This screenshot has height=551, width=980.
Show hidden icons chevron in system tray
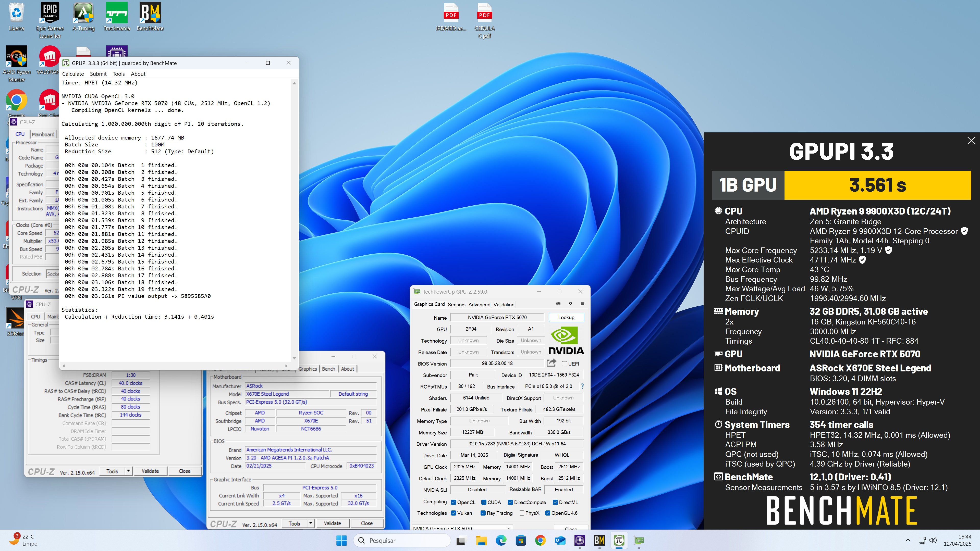pos(908,540)
